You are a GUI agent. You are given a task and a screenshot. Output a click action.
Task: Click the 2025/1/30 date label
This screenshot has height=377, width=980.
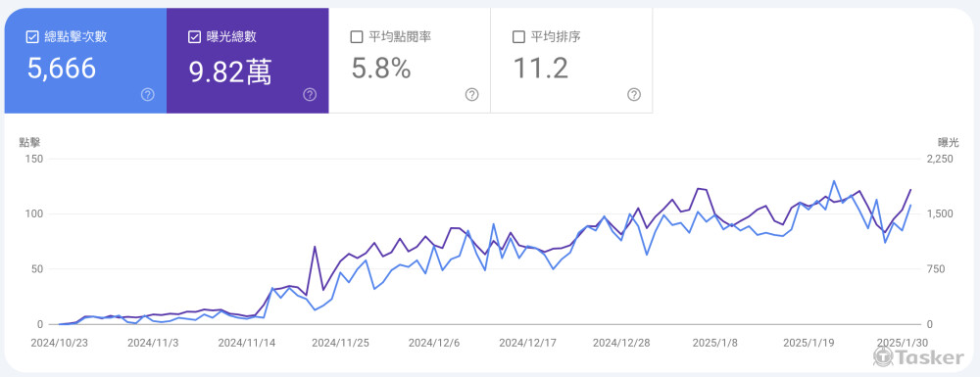(903, 344)
